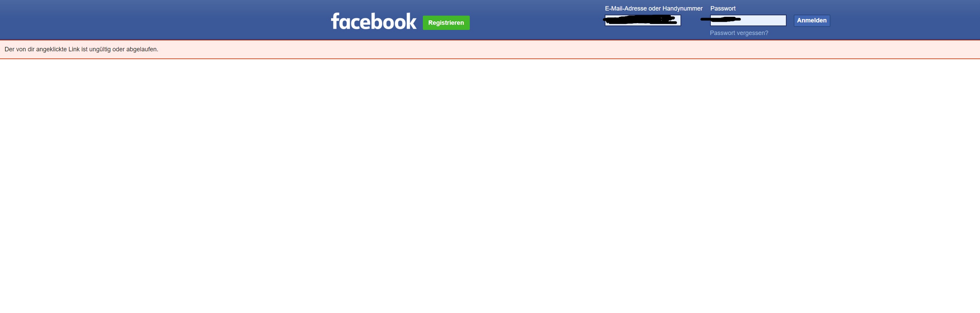Go to Facebook home via the wordmark

coord(374,21)
